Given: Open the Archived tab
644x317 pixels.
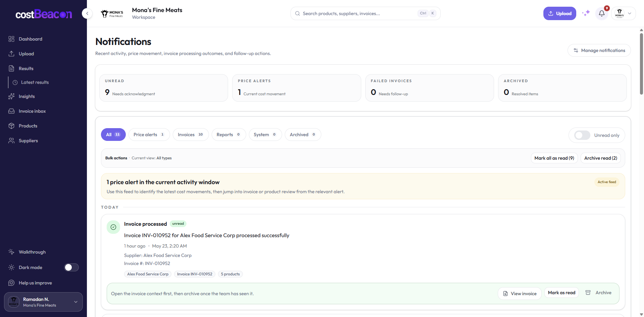Looking at the screenshot, I should [x=303, y=135].
